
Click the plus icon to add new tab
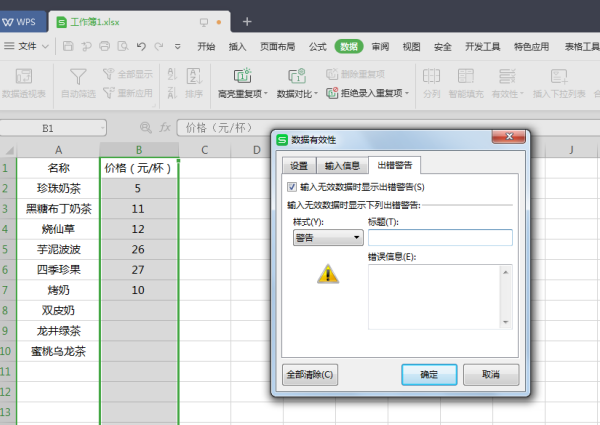pyautogui.click(x=247, y=22)
